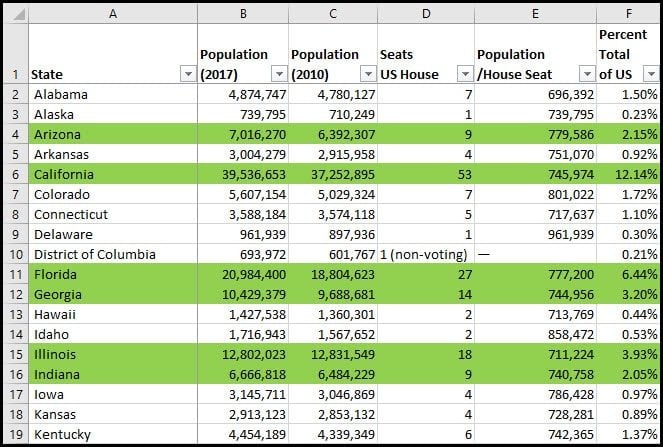Screen dimensions: 663x447
Task: Select column D header
Action: pos(426,14)
